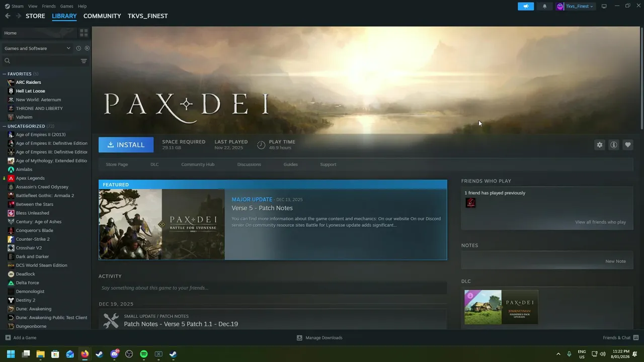Open the Games menu
Image resolution: width=644 pixels, height=362 pixels.
point(66,6)
